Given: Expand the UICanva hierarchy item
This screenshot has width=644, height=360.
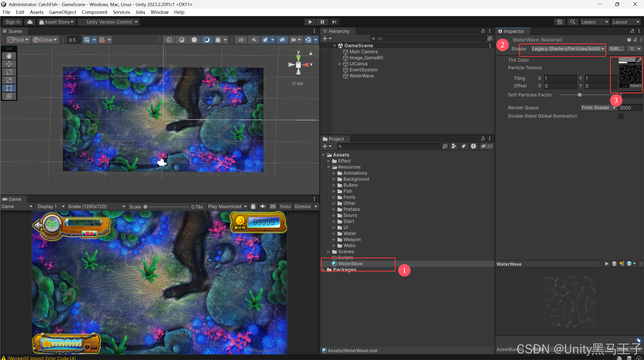Looking at the screenshot, I should [340, 64].
